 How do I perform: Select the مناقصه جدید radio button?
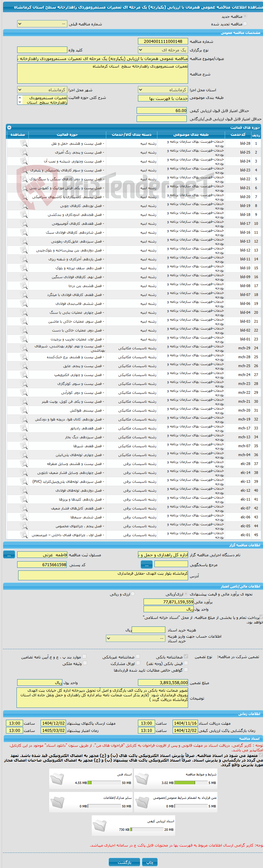[245, 16]
